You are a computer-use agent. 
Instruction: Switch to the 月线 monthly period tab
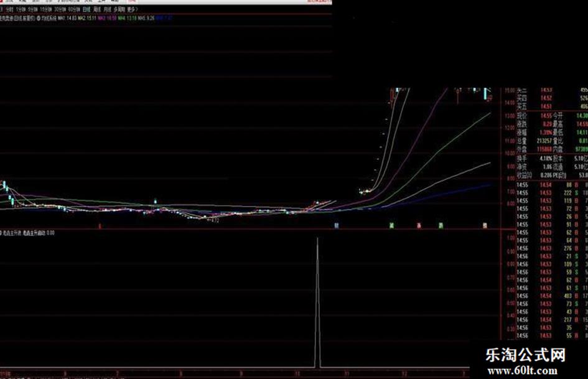[108, 9]
